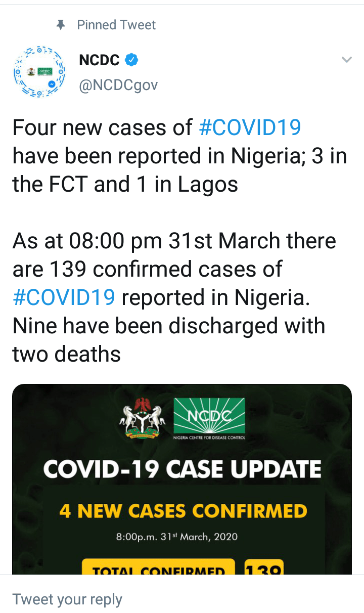Expand the tweet options chevron

[347, 60]
